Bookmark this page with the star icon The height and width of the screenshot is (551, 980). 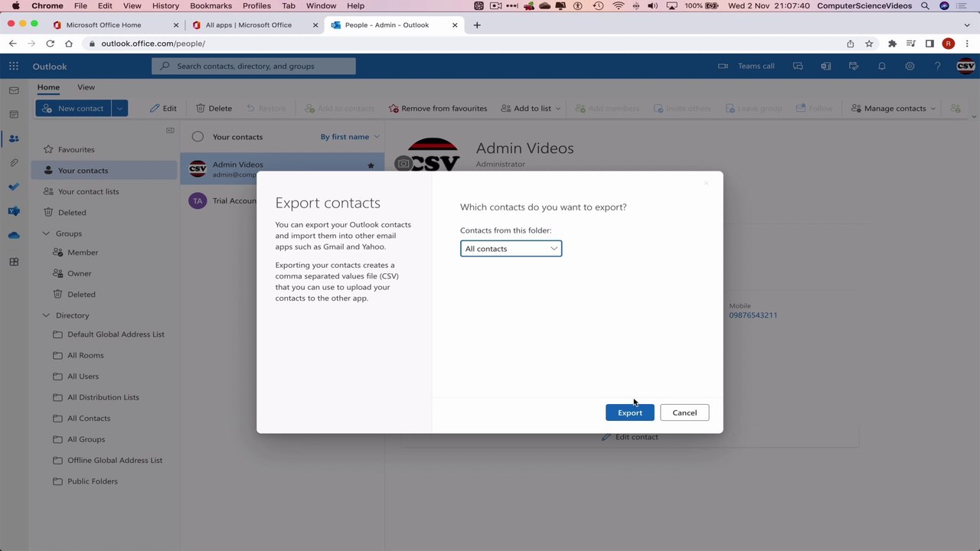coord(869,44)
